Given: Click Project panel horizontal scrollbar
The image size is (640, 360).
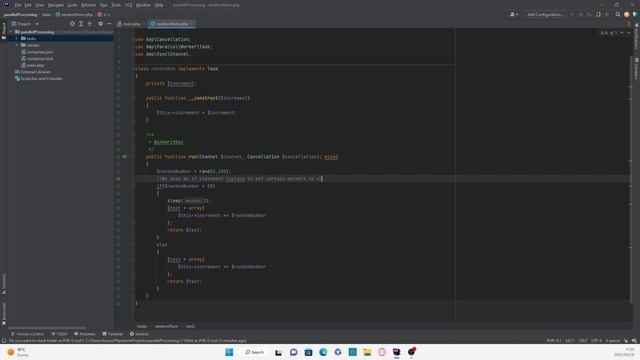Looking at the screenshot, I should click(x=47, y=328).
